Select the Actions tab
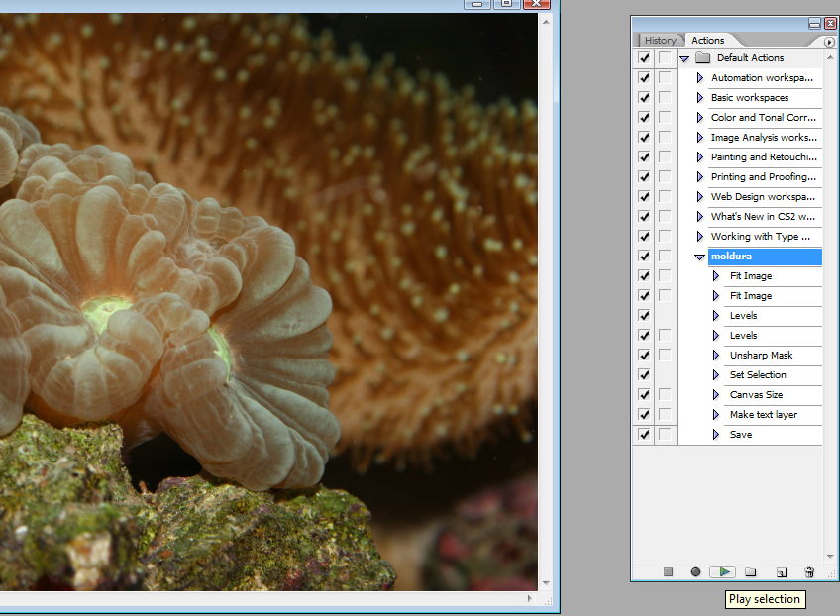The image size is (840, 616). [x=707, y=41]
